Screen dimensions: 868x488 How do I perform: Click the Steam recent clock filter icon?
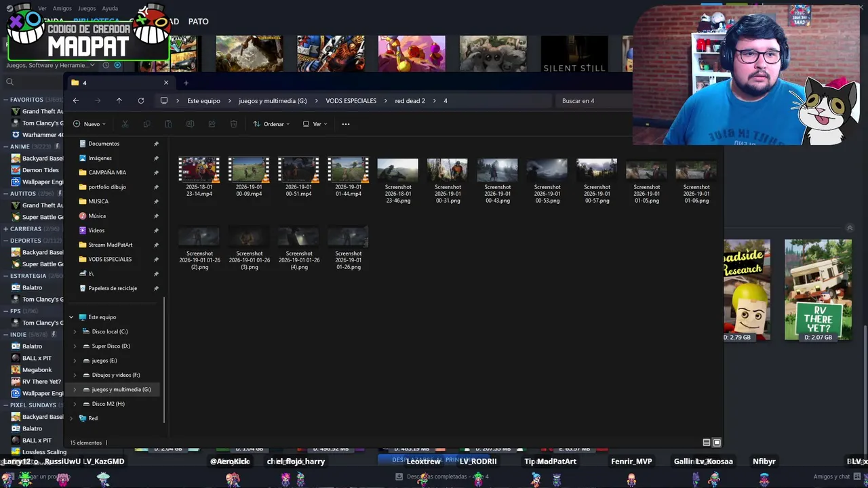[106, 65]
